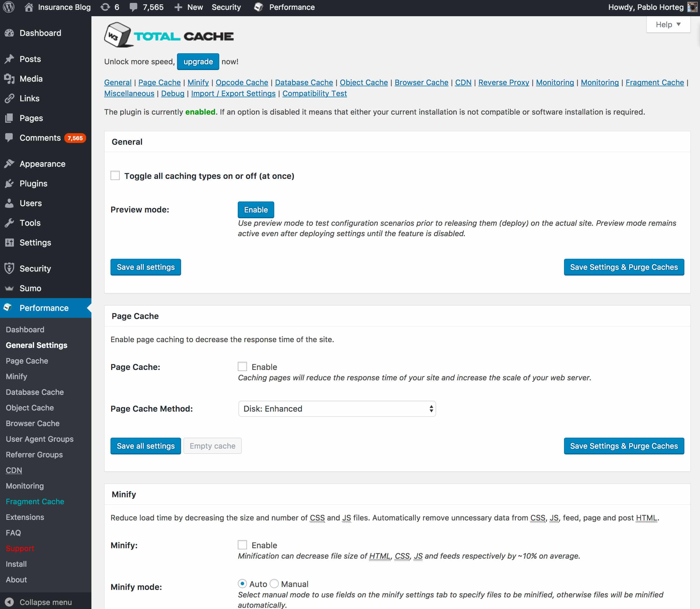Click the Empty cache button
The height and width of the screenshot is (609, 700).
213,446
